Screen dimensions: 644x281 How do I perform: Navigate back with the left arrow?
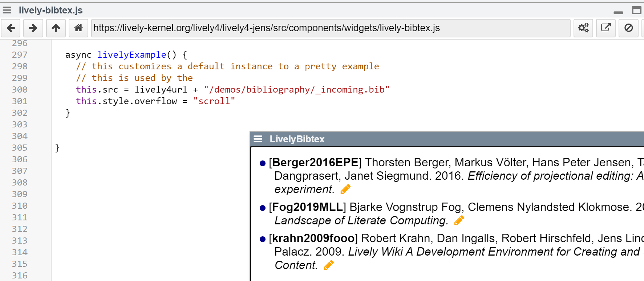tap(11, 28)
